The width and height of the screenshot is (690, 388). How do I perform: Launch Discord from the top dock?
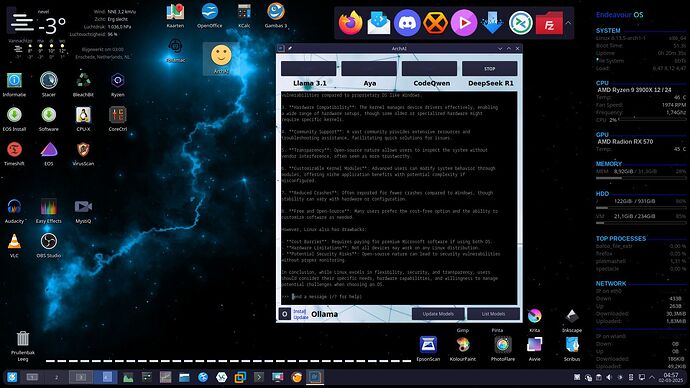[x=407, y=23]
